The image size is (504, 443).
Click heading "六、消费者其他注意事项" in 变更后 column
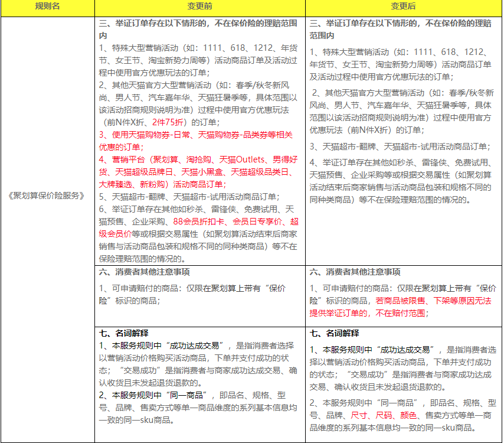[355, 272]
